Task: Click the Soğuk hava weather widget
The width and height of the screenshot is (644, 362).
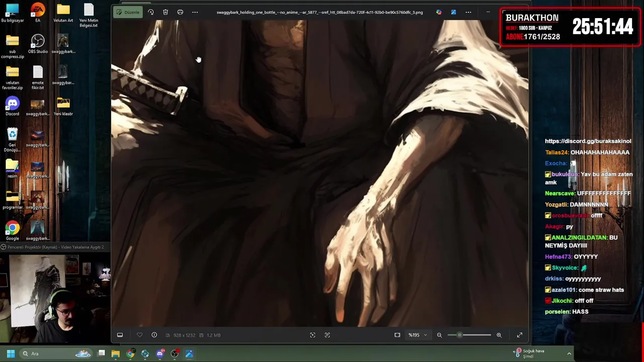Action: 529,353
